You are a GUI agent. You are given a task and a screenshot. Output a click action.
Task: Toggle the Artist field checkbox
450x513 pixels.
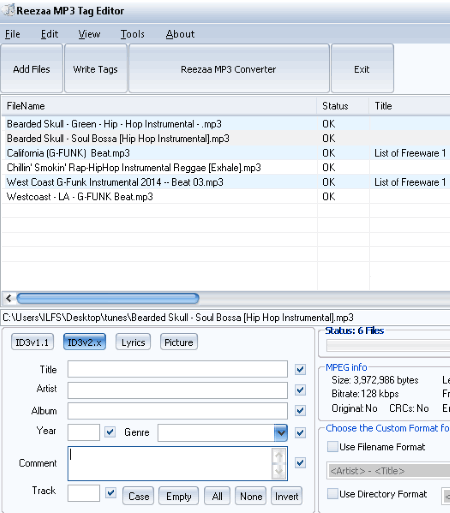click(x=300, y=390)
